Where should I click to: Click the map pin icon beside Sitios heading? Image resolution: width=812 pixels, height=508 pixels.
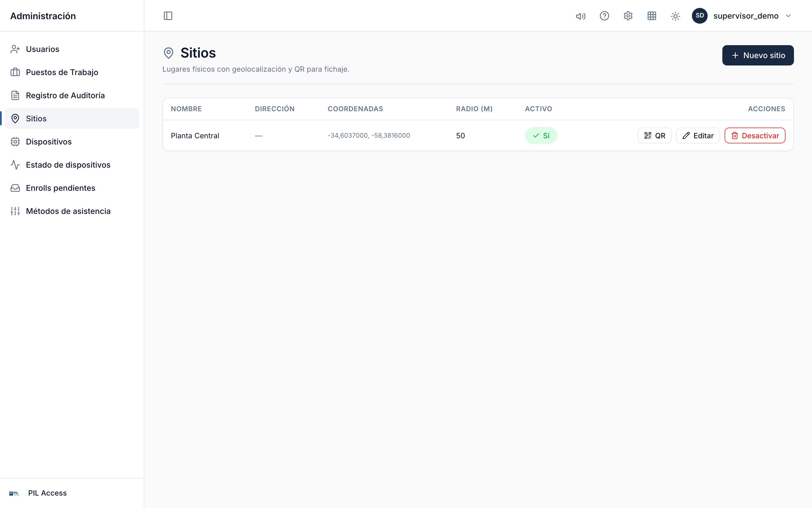point(168,53)
